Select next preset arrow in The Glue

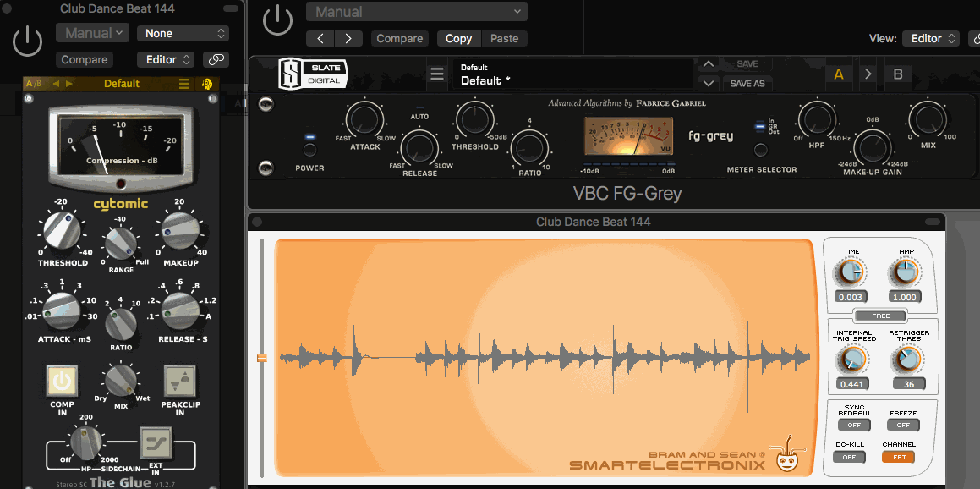69,83
